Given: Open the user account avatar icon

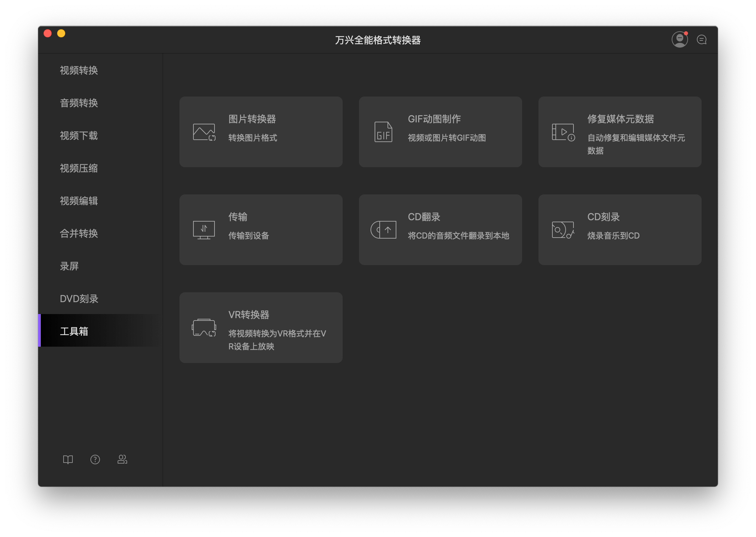Looking at the screenshot, I should click(x=680, y=39).
